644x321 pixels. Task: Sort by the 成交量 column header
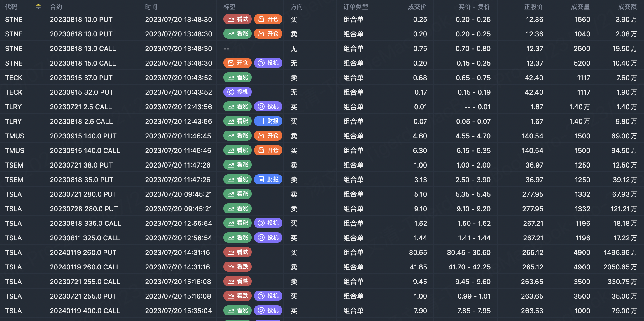580,7
